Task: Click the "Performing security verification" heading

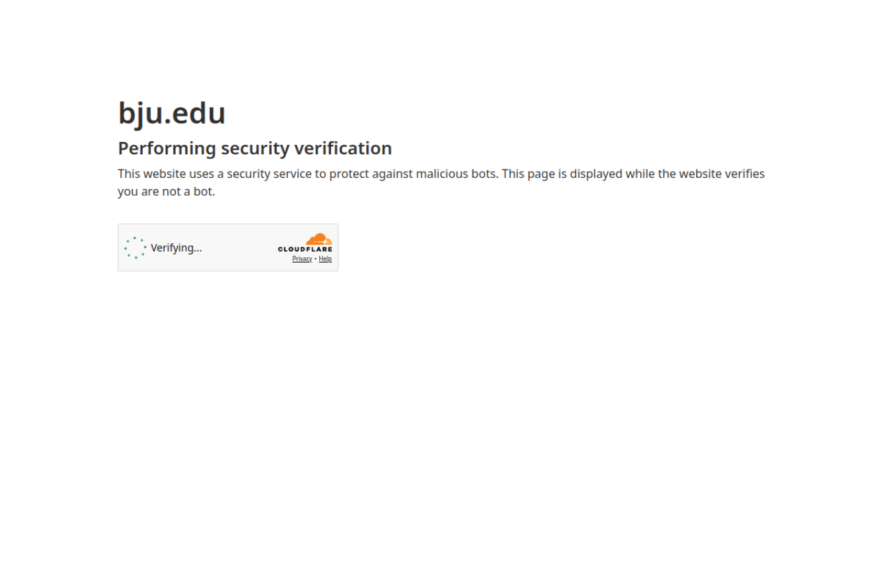Action: click(255, 148)
